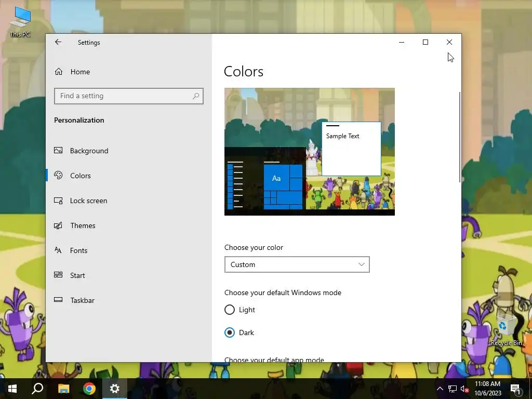The height and width of the screenshot is (399, 532).
Task: Open Fonts personalization page
Action: (129, 250)
